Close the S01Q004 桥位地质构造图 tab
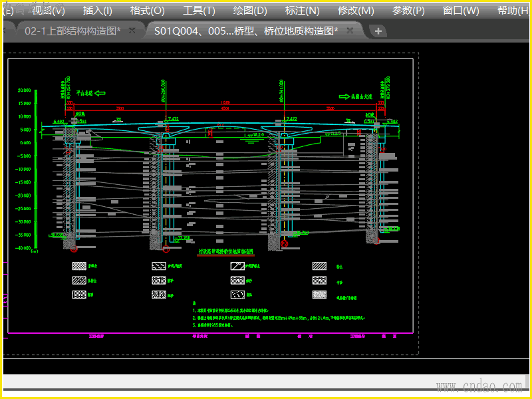This screenshot has height=399, width=532. point(353,31)
